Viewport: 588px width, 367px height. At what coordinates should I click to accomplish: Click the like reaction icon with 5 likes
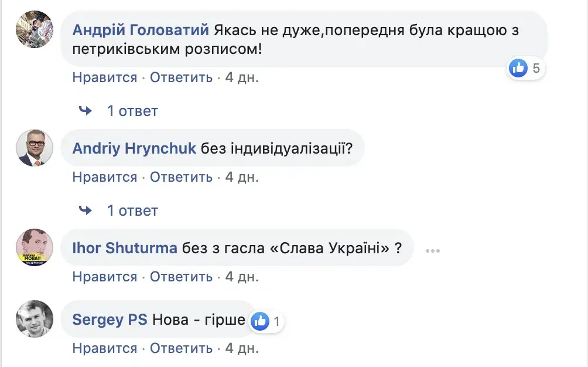[518, 69]
